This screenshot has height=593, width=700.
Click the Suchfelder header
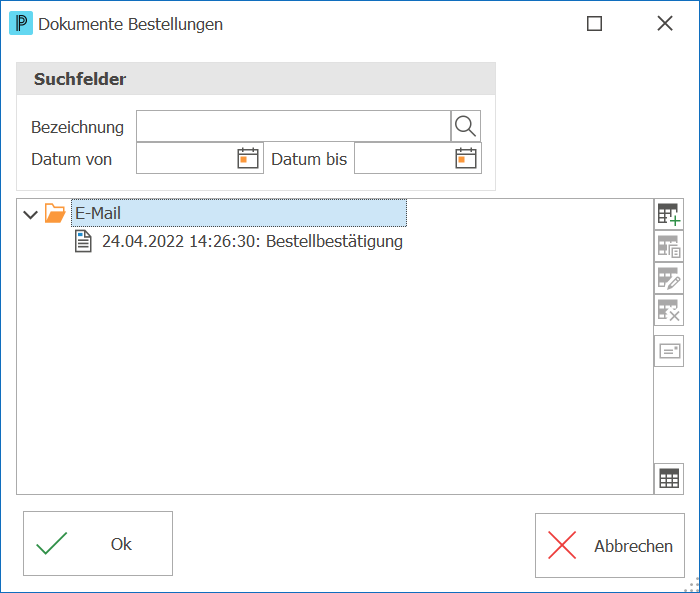pos(256,79)
